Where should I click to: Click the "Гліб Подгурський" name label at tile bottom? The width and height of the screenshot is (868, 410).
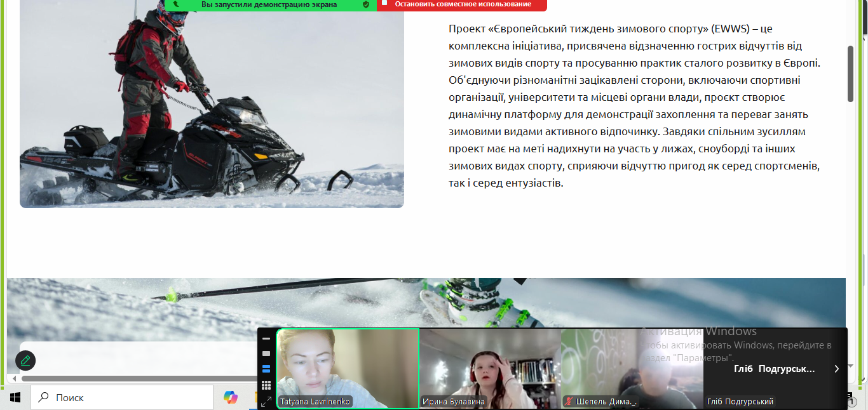tap(740, 402)
